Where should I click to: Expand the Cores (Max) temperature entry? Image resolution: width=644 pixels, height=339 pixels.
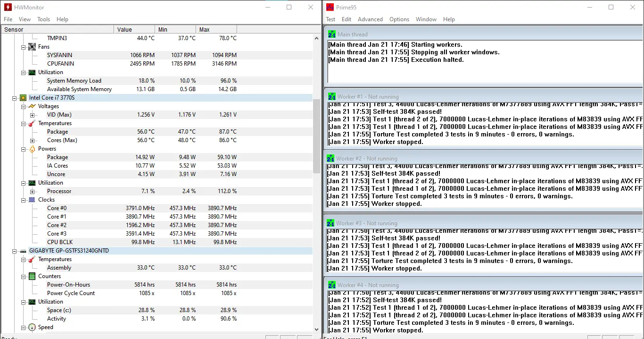pos(32,140)
